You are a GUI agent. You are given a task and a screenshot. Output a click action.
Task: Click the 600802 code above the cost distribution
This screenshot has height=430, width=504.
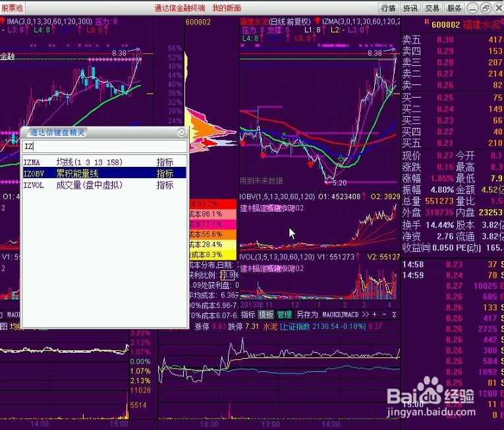[x=198, y=22]
